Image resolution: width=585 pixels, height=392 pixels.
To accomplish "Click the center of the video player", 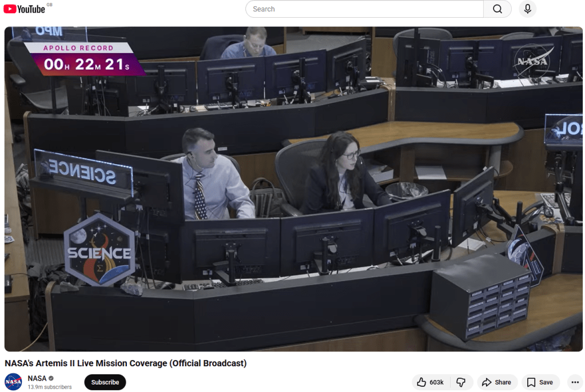I will (x=293, y=189).
